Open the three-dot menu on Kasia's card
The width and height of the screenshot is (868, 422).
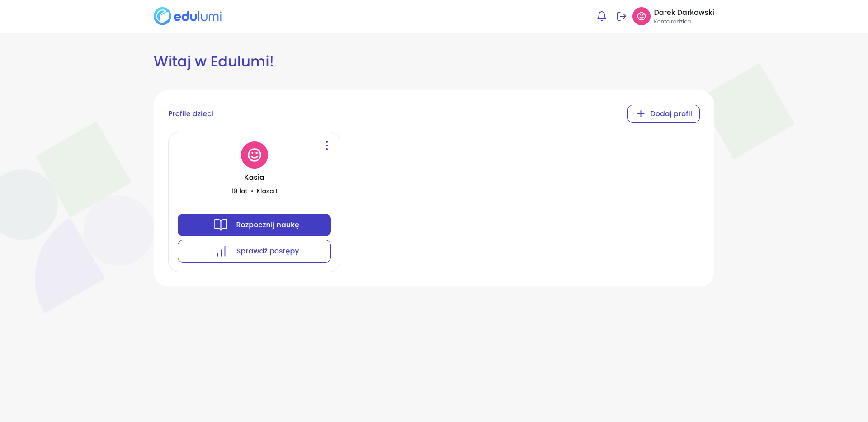pyautogui.click(x=326, y=145)
